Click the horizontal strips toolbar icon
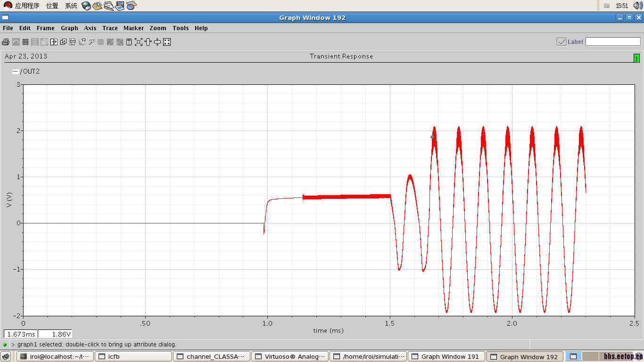The width and height of the screenshot is (644, 362). 35,42
